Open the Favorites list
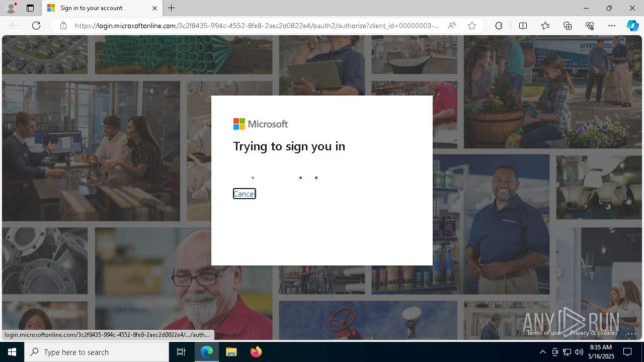The image size is (644, 362). coord(545,26)
